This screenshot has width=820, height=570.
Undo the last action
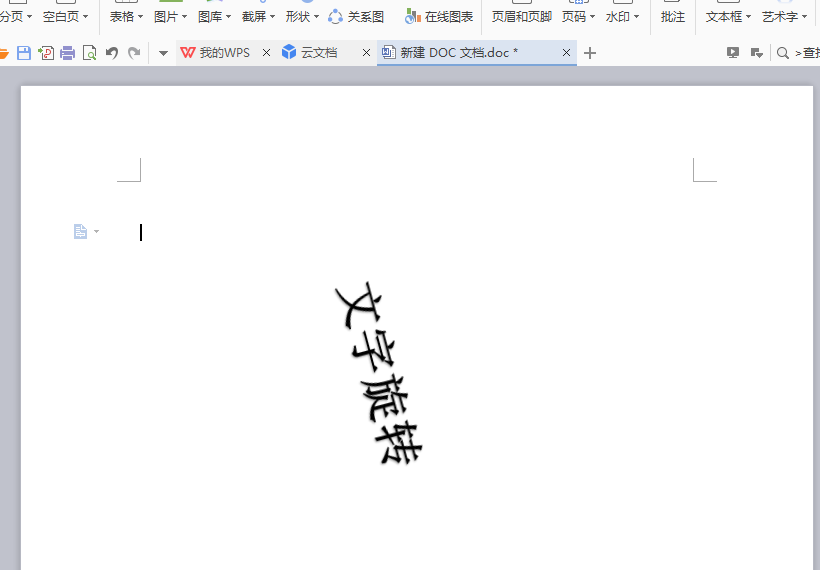click(112, 53)
